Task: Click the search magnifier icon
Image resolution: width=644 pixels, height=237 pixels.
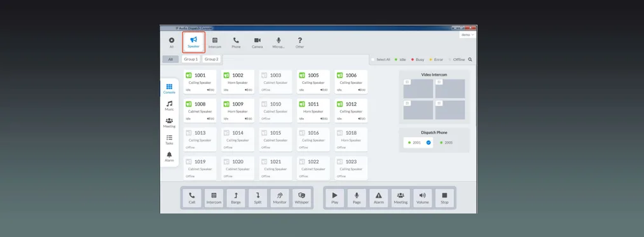Action: pos(470,60)
